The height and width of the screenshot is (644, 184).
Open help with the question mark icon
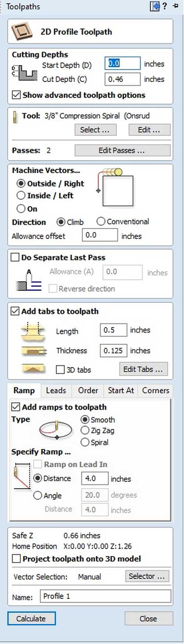[x=164, y=6]
